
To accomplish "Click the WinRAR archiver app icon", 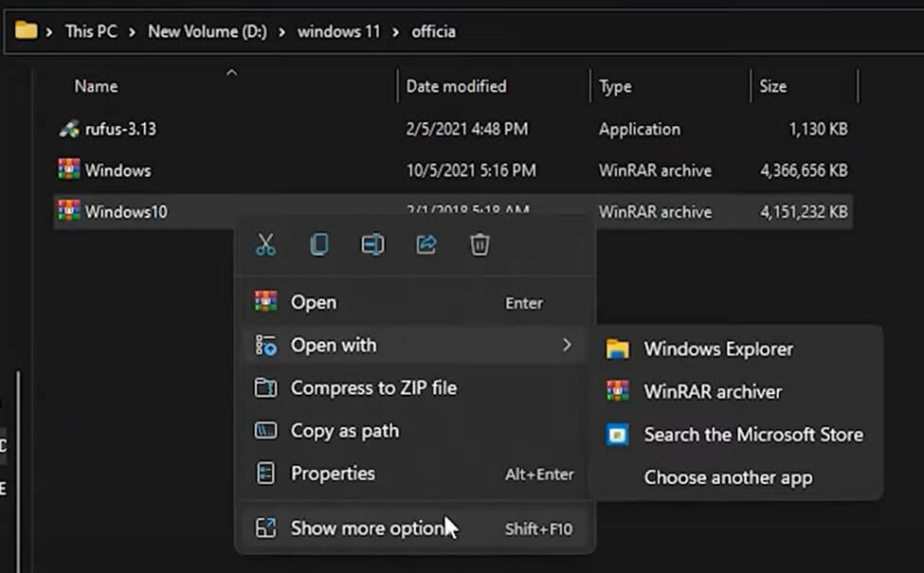I will (x=618, y=391).
